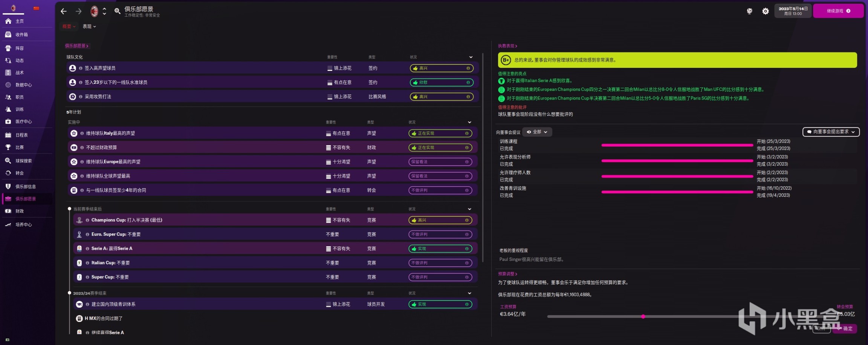Click info icon beside 签入高声望球员
This screenshot has width=868, height=345.
coord(81,68)
